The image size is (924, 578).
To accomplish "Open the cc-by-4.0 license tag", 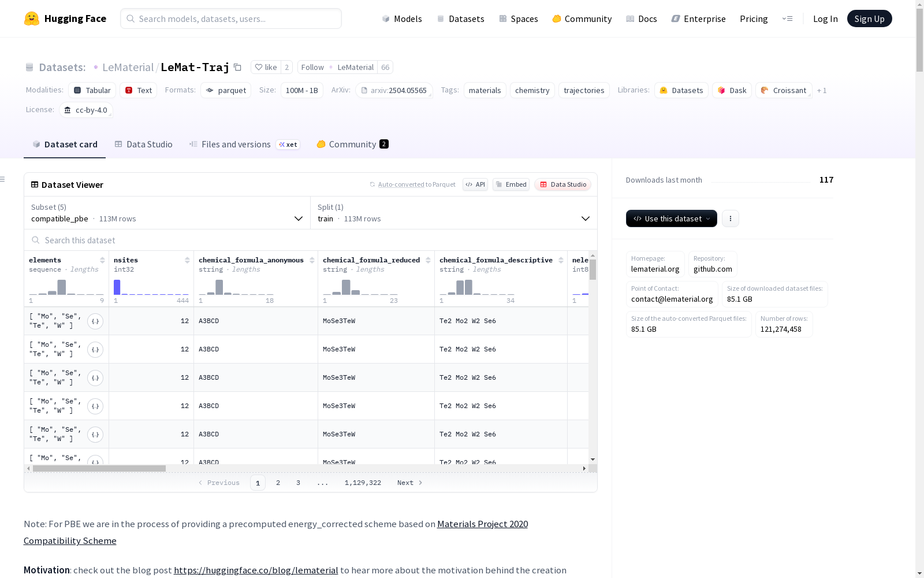I will click(x=85, y=110).
